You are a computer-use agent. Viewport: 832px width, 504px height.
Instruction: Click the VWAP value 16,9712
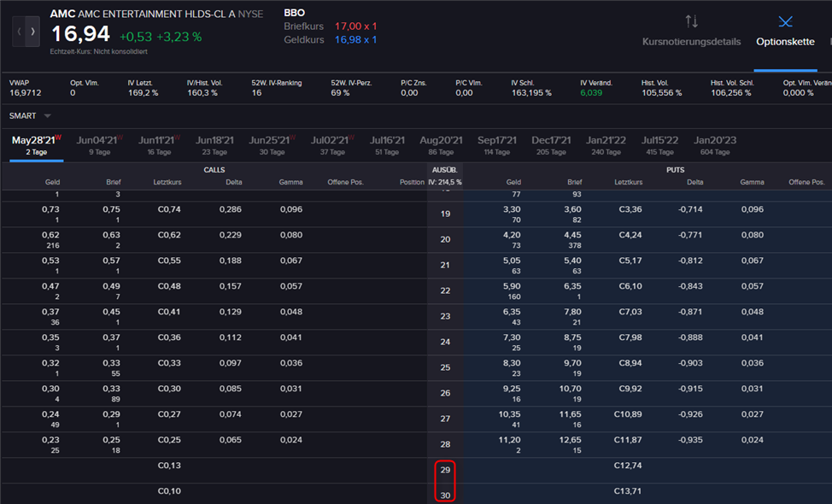tap(26, 93)
